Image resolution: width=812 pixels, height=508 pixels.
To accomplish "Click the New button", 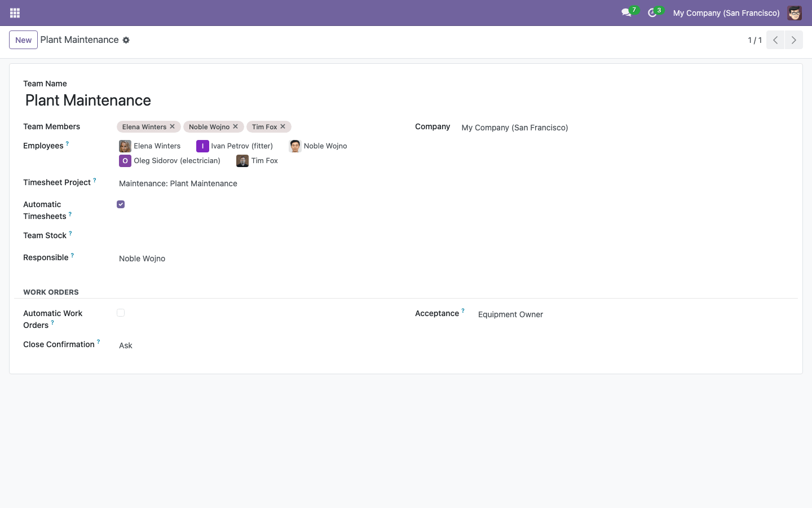I will click(x=23, y=40).
